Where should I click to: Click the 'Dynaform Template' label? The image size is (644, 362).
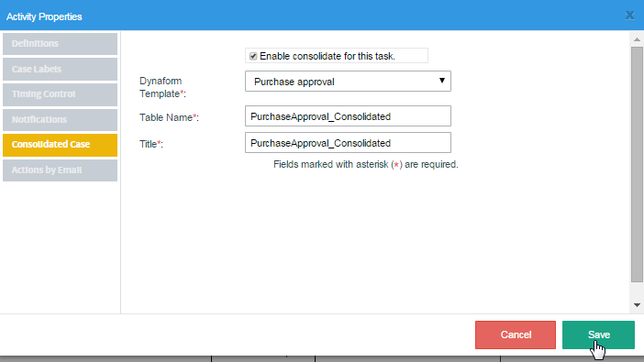click(x=162, y=87)
